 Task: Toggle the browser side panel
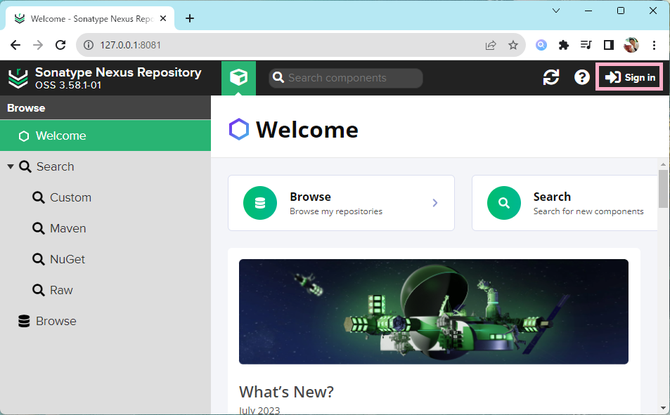[x=608, y=45]
